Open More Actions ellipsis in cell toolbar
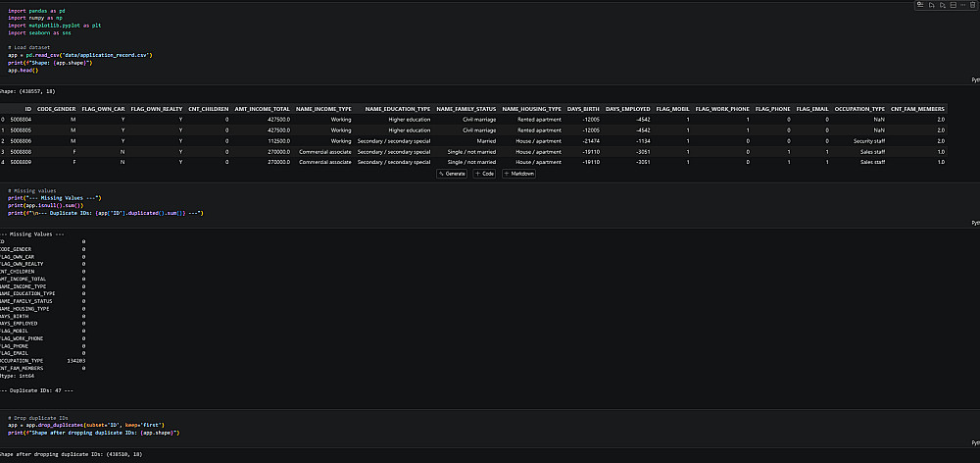This screenshot has height=463, width=980. [962, 5]
